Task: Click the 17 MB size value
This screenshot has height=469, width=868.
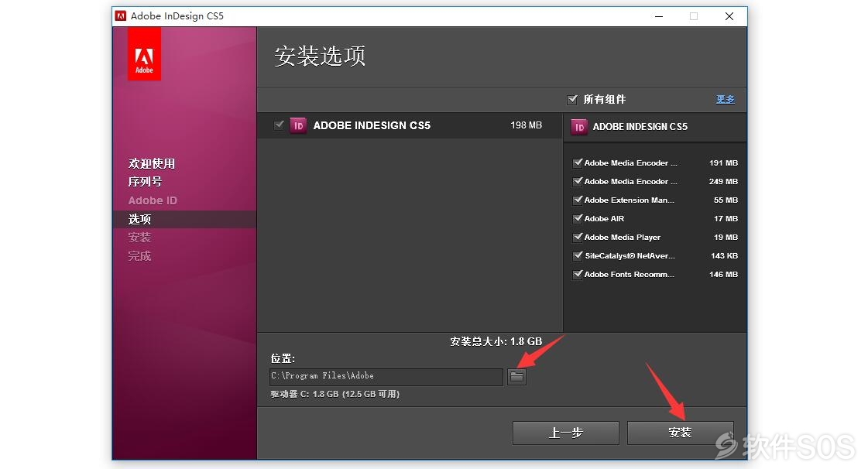Action: 726,218
